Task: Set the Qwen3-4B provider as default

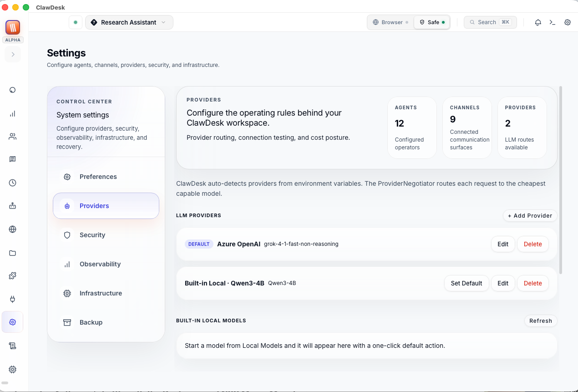Action: [x=466, y=283]
